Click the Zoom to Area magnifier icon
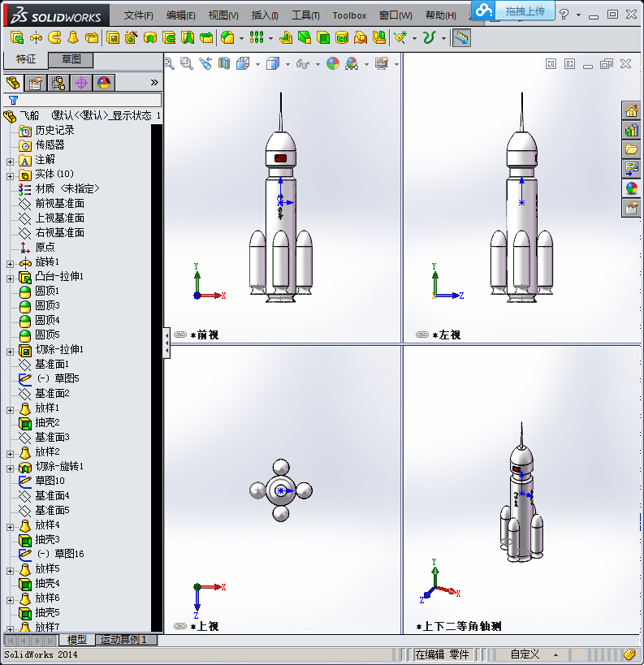 186,63
